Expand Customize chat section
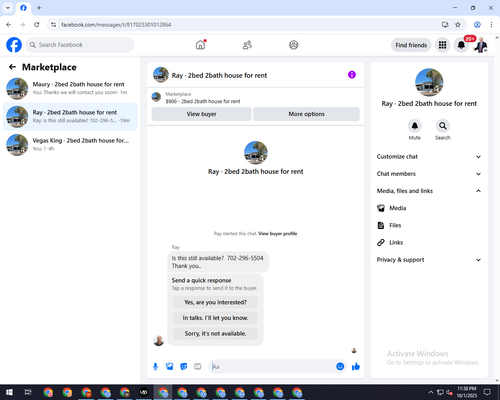This screenshot has height=400, width=500. click(x=429, y=157)
